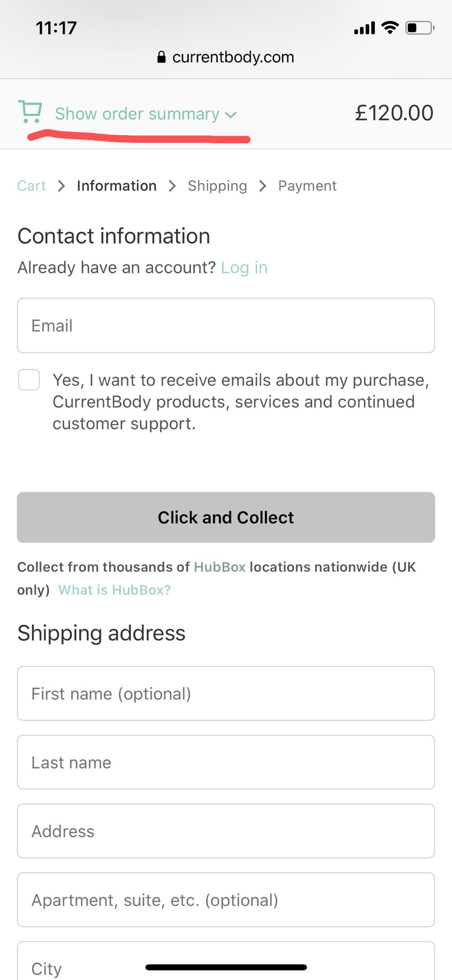Focus the Email input field
The height and width of the screenshot is (980, 452).
(x=226, y=326)
